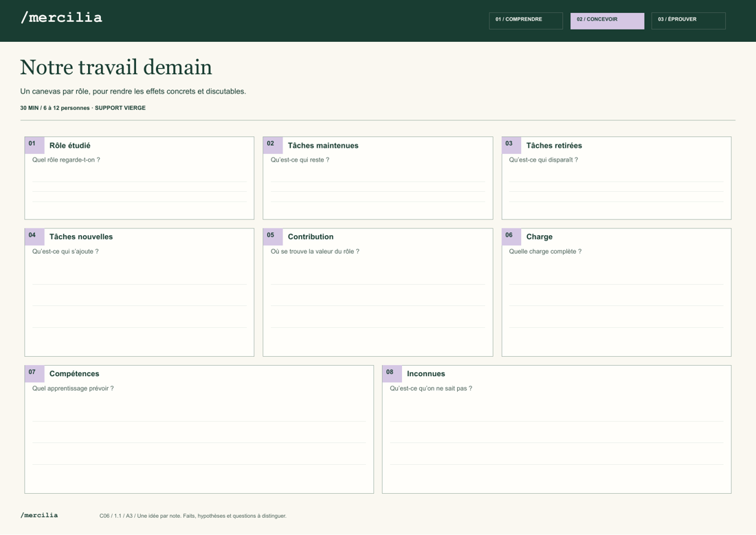756x535 pixels.
Task: Click the footer note starting "C06 / 1.1 / A3"
Action: (x=193, y=516)
